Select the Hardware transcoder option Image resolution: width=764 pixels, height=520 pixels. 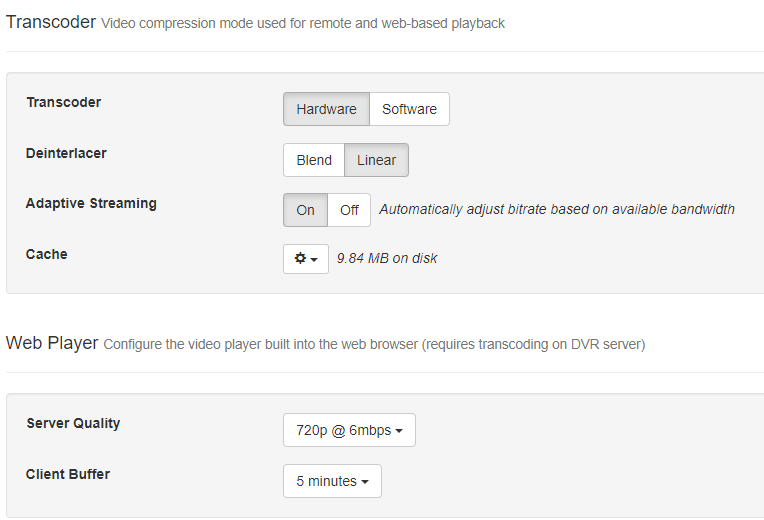click(x=326, y=109)
